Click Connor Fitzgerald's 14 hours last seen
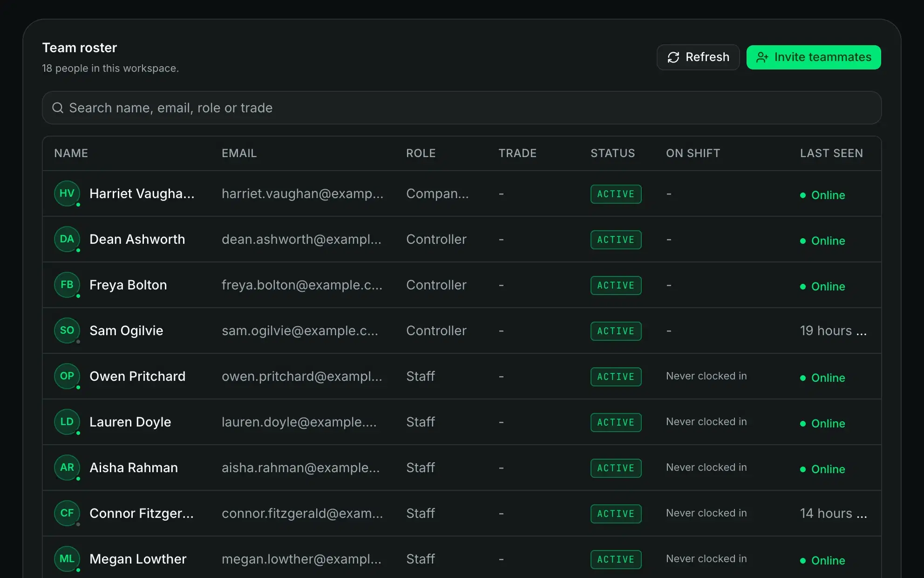 833,513
